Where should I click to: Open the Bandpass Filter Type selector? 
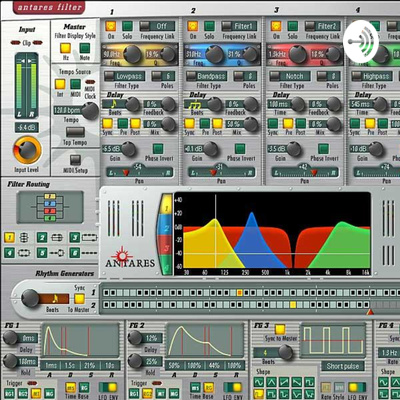coord(206,76)
